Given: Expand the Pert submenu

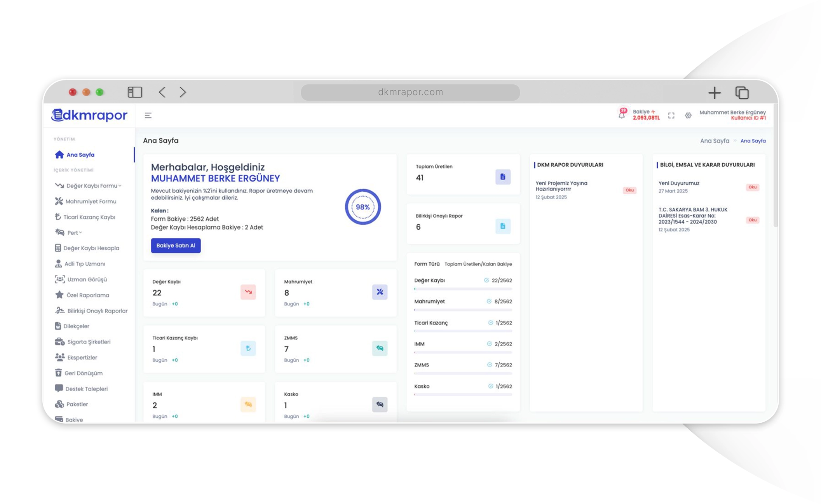Looking at the screenshot, I should [x=69, y=232].
